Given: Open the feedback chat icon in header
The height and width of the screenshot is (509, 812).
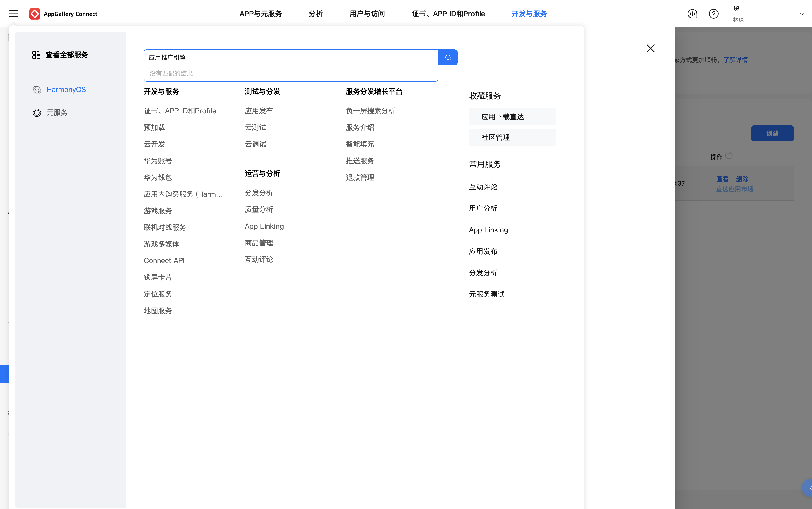Looking at the screenshot, I should click(692, 14).
